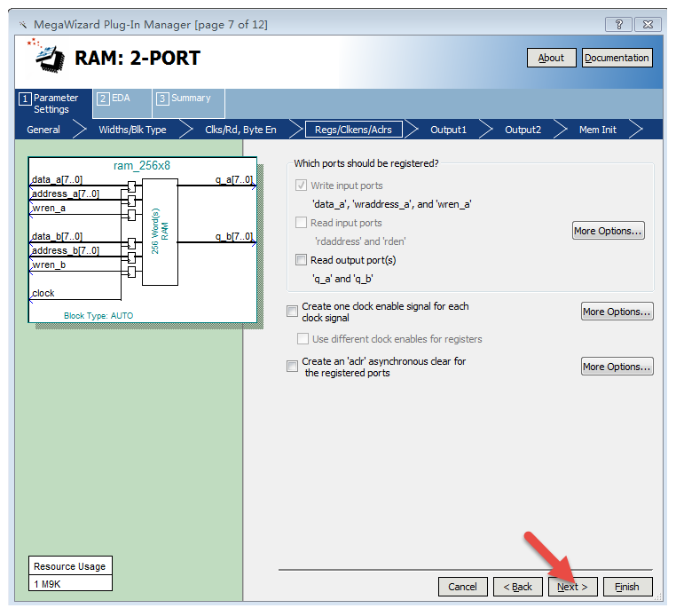
Task: Open the Documentation
Action: pos(617,58)
